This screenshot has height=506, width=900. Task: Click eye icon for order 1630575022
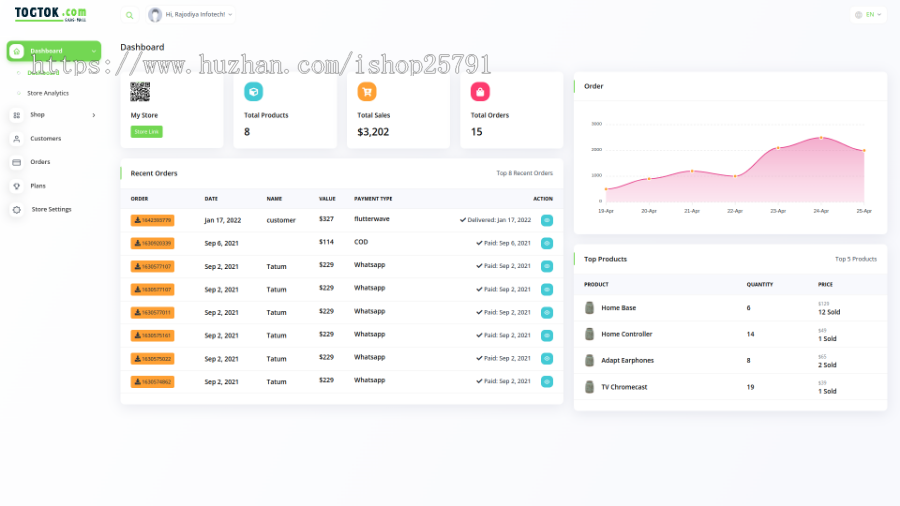547,359
